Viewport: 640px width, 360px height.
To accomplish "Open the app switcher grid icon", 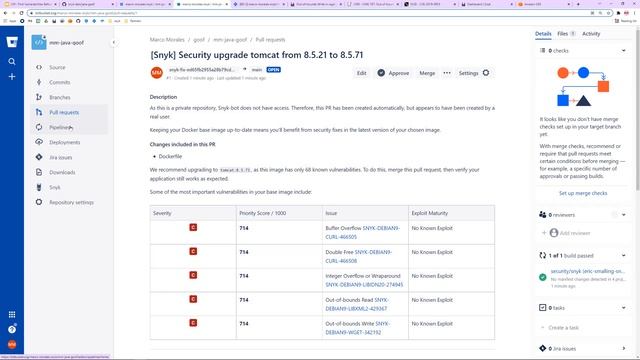I will [x=12, y=314].
